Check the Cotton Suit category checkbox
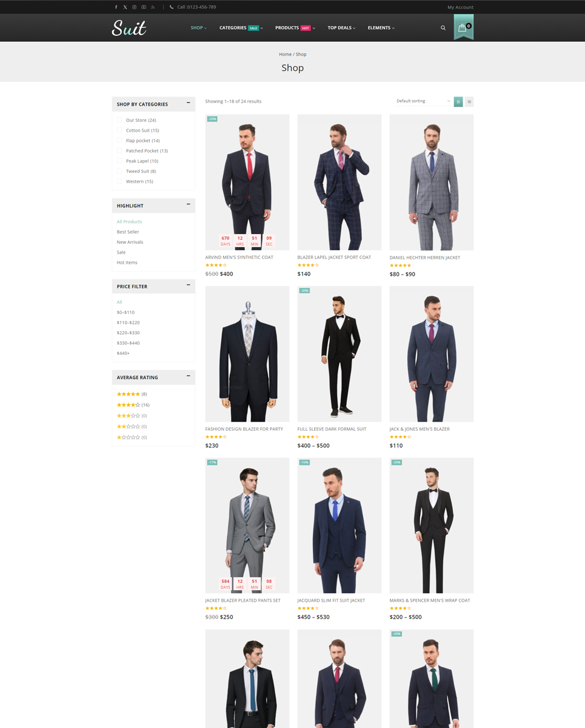The width and height of the screenshot is (585, 728). pyautogui.click(x=119, y=130)
